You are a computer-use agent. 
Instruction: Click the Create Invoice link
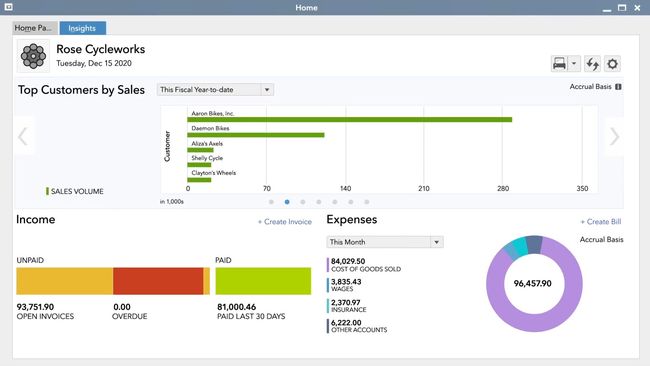(285, 222)
